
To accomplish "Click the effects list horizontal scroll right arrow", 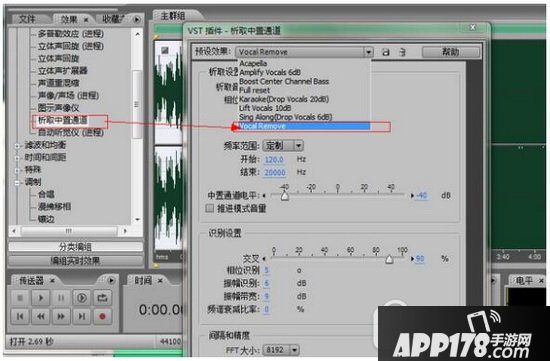I will [125, 231].
